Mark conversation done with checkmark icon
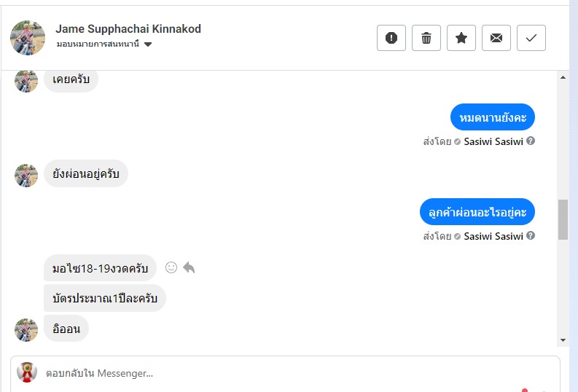The image size is (578, 392). tap(531, 38)
